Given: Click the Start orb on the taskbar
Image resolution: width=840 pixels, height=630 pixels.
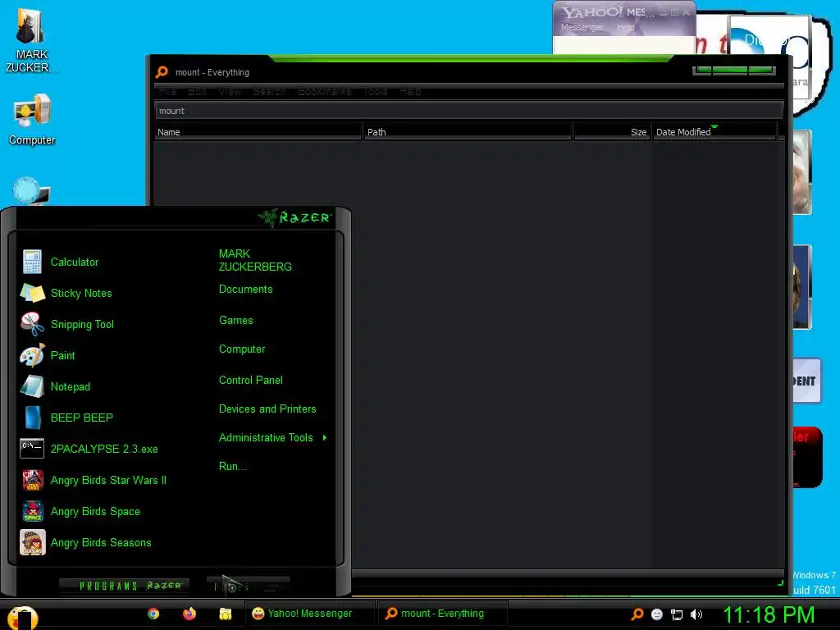Looking at the screenshot, I should pyautogui.click(x=22, y=617).
